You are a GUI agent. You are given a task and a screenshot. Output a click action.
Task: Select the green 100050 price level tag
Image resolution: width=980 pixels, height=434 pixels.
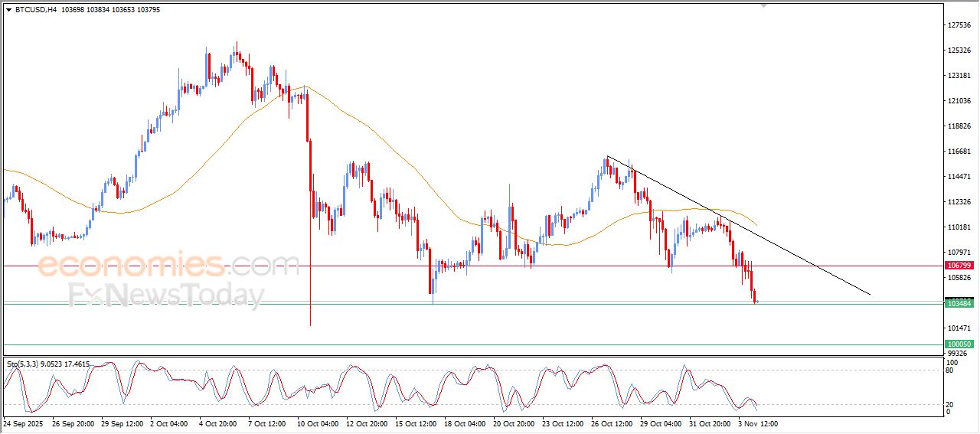pyautogui.click(x=959, y=345)
